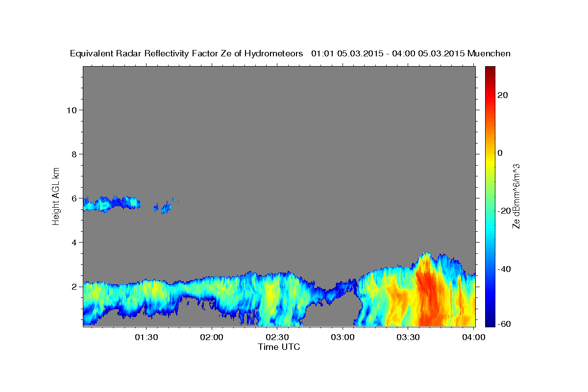This screenshot has width=588, height=392.
Task: Click the colorbar label '20'
Action: pyautogui.click(x=503, y=95)
